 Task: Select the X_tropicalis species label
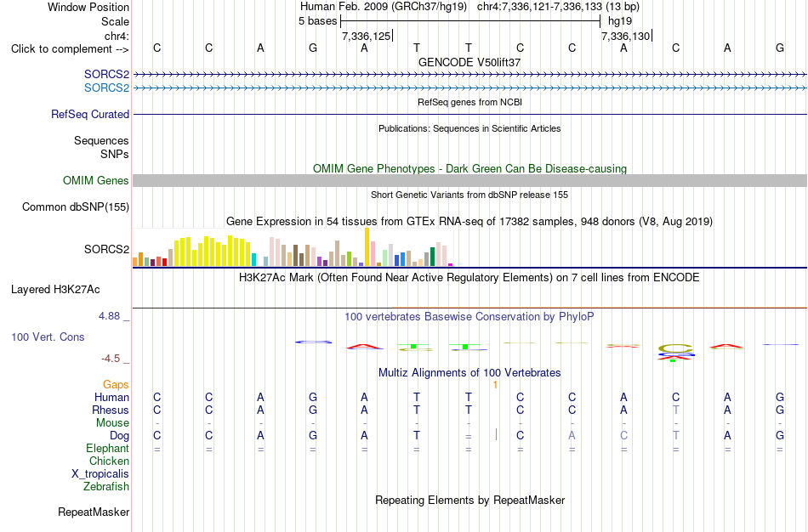(100, 474)
